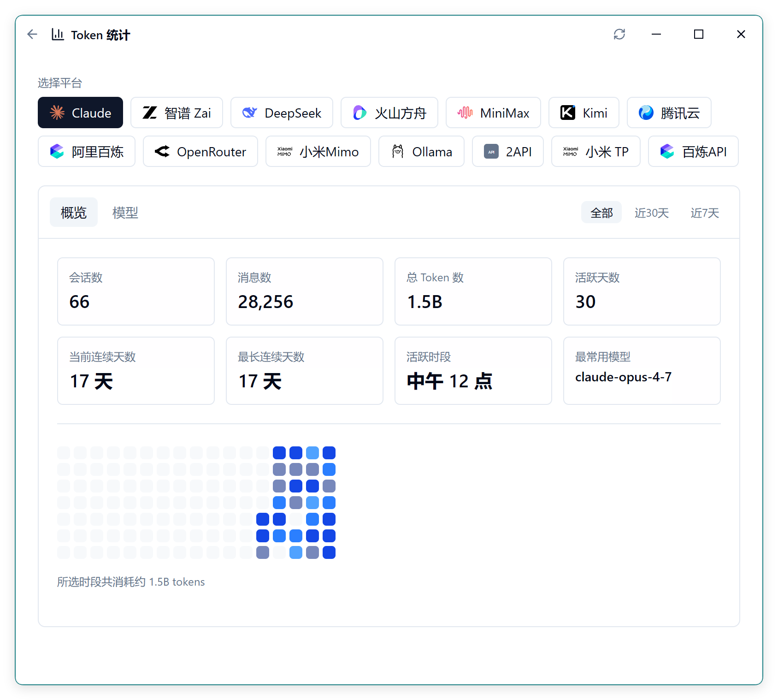Choose the 腾讯云 platform
Screen dimensions: 778x700
[669, 113]
